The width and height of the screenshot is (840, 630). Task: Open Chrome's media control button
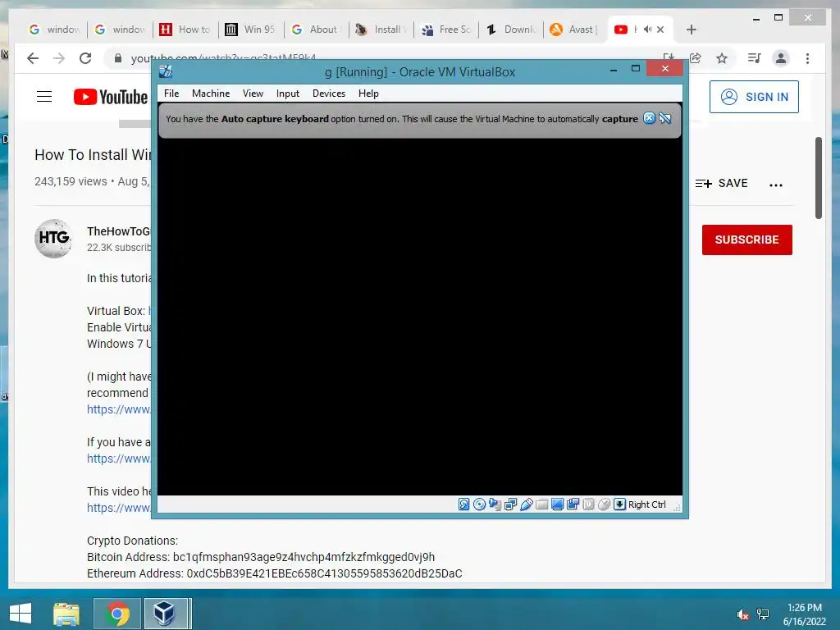[x=755, y=58]
